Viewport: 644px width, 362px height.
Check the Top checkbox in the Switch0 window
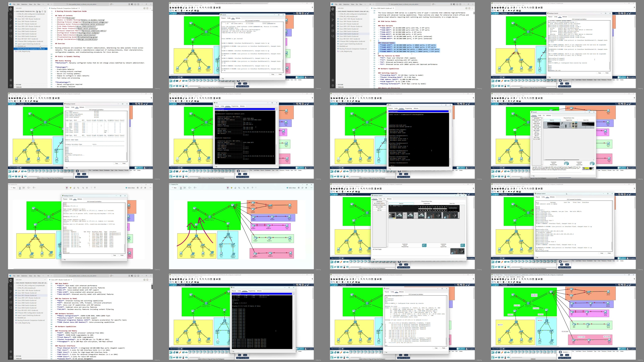(x=221, y=79)
